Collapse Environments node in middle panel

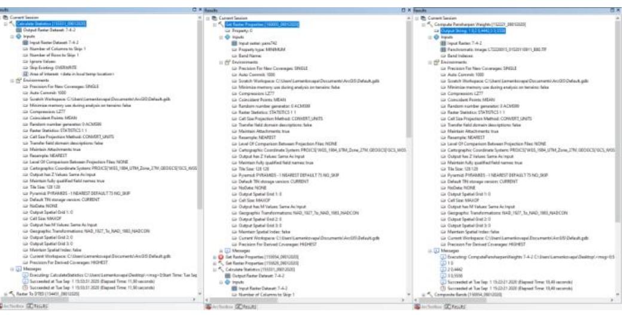click(222, 62)
